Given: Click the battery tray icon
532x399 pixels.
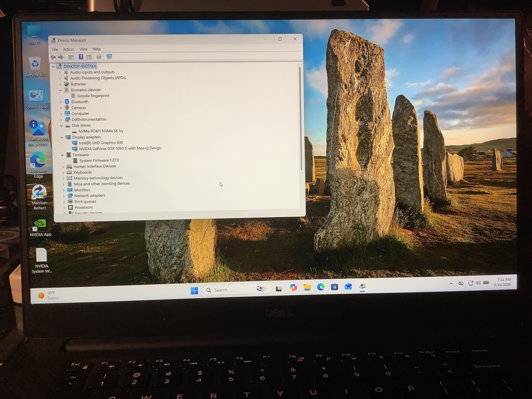Looking at the screenshot, I should (486, 283).
